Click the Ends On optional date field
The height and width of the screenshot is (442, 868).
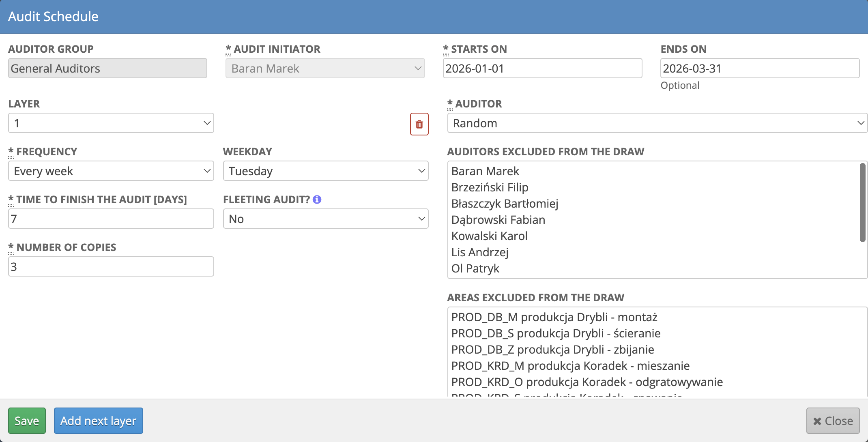(759, 68)
